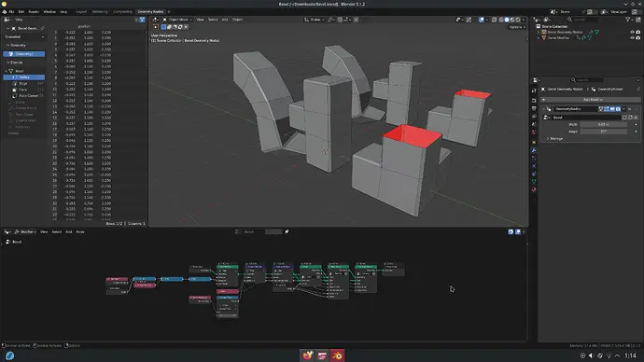Open the Modifiers properties tab
The width and height of the screenshot is (644, 362).
click(x=534, y=150)
